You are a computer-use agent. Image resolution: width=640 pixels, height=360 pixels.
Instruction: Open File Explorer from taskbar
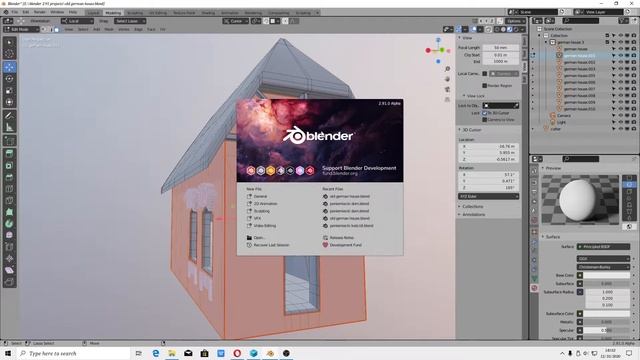(x=172, y=353)
